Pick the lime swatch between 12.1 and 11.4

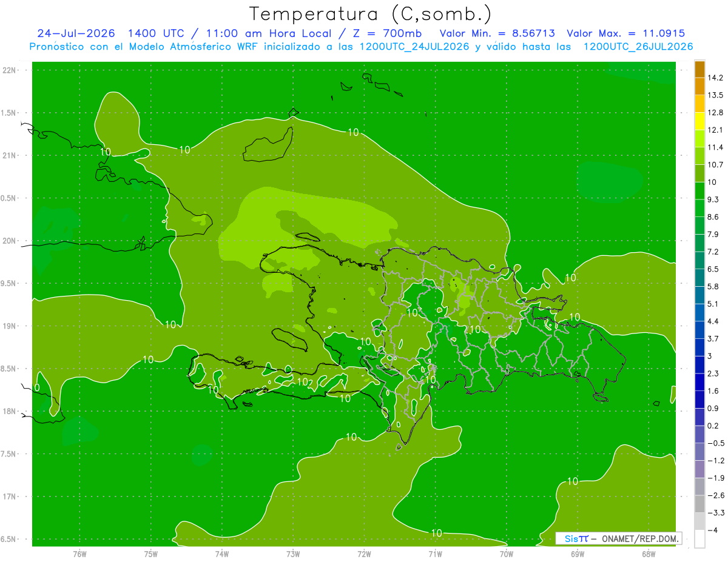(x=699, y=139)
